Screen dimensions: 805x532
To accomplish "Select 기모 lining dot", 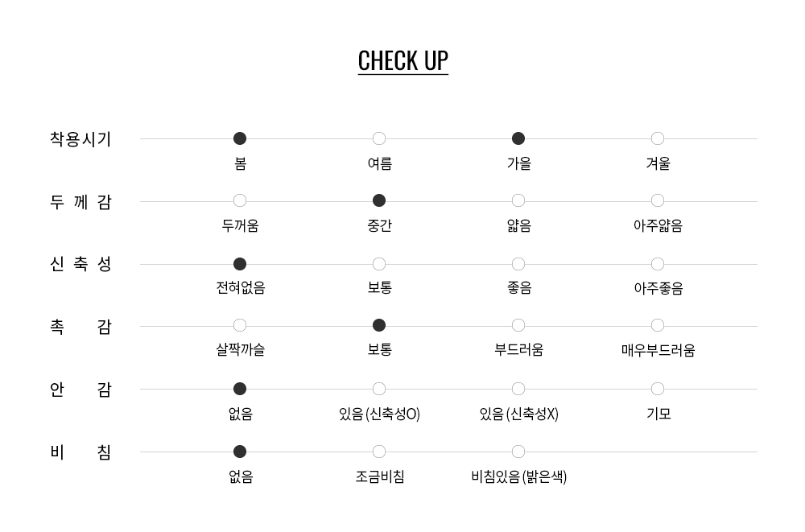I will [658, 389].
